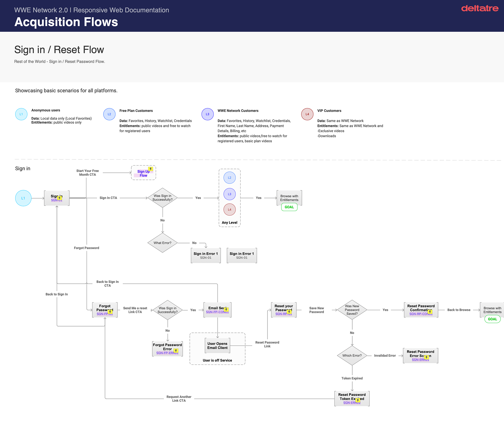Click the 'Save New Password' label

point(317,310)
